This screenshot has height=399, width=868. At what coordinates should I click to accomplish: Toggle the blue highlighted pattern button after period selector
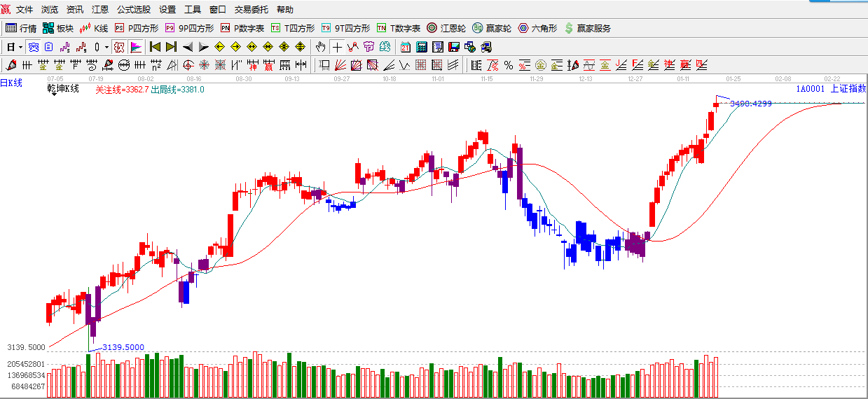[33, 47]
